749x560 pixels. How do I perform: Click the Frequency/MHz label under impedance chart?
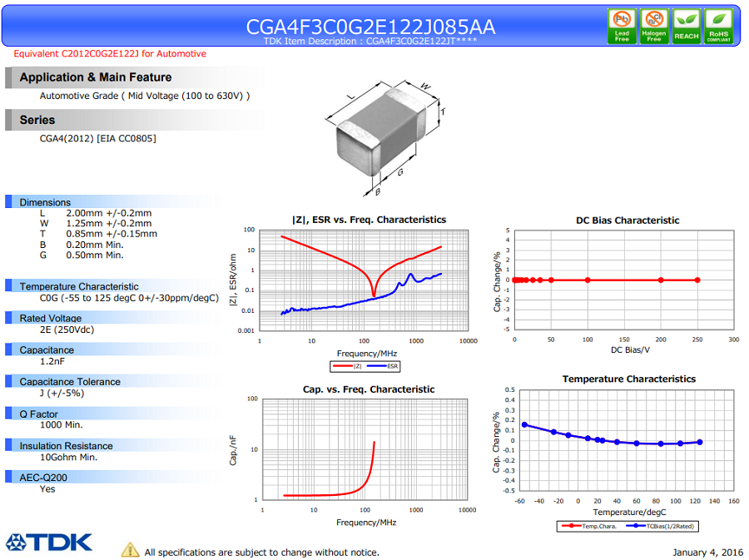click(x=367, y=354)
